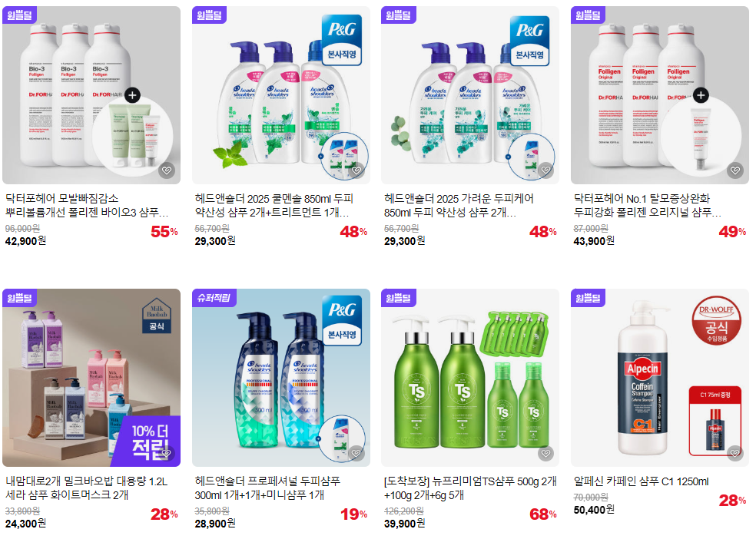Viewport: 756px width, 539px height.
Task: Add itchy scalp care Head & Shoulders to wishlist
Action: coord(545,170)
